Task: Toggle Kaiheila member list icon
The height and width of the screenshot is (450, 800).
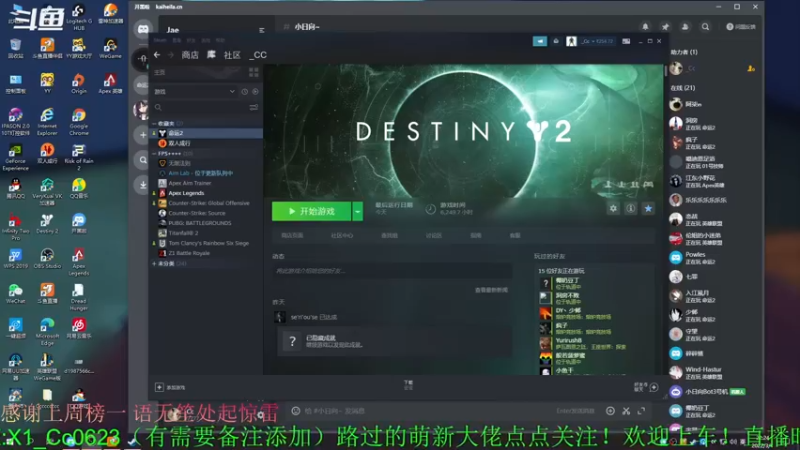Action: pyautogui.click(x=685, y=27)
